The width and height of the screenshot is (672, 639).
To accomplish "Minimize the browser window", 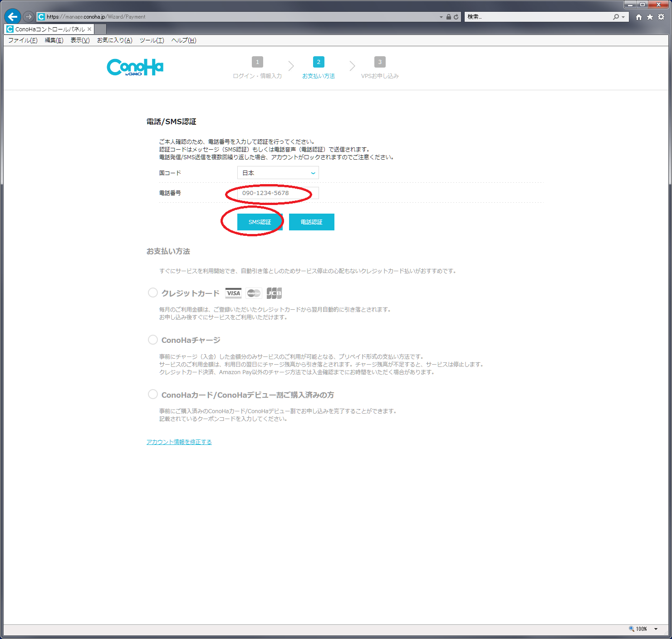I will 630,5.
